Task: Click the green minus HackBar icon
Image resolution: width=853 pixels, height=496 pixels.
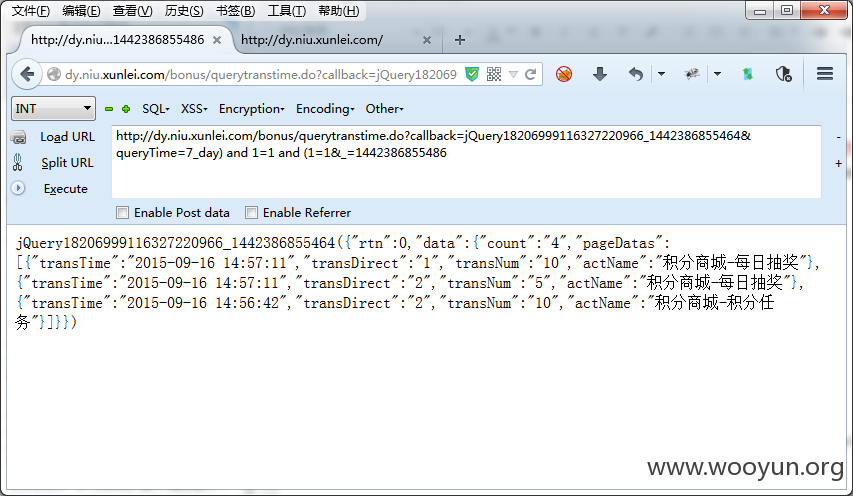Action: [109, 109]
